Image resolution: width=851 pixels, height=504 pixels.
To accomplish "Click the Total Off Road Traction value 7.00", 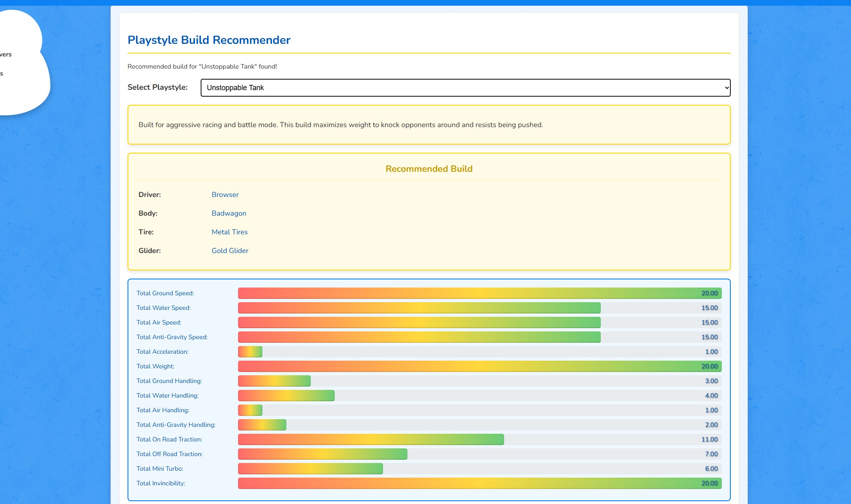I will (x=711, y=454).
